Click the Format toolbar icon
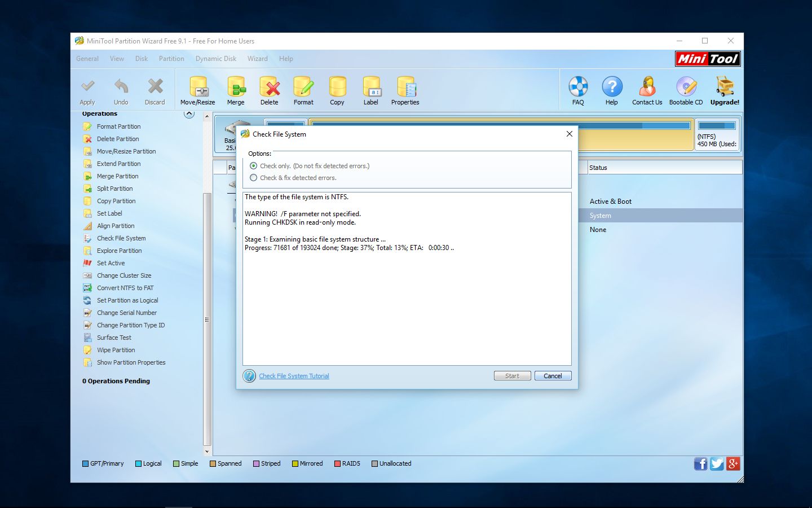812x508 pixels. (303, 87)
